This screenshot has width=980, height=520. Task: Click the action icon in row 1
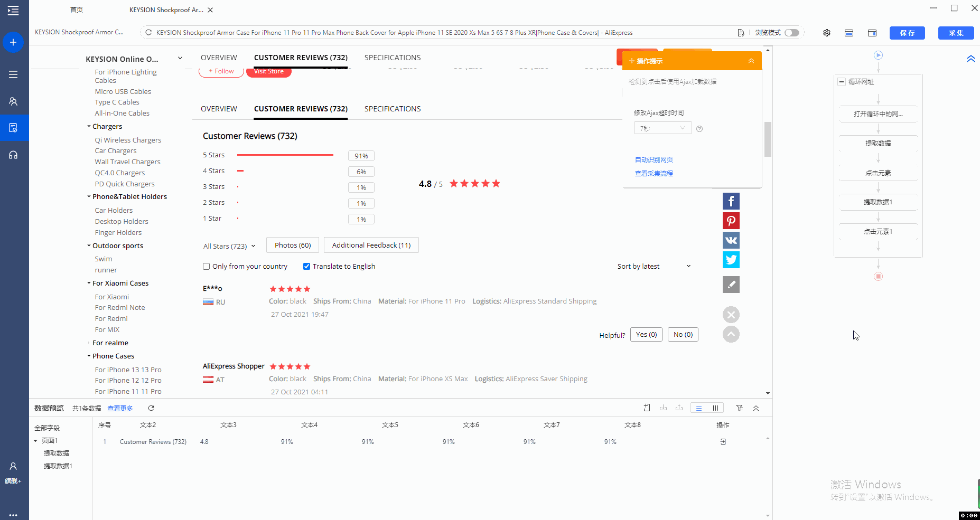[x=723, y=442]
